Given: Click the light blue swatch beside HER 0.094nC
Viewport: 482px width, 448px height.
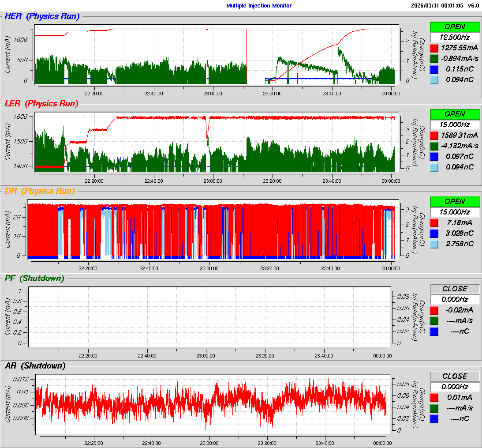Looking at the screenshot, I should click(x=434, y=79).
